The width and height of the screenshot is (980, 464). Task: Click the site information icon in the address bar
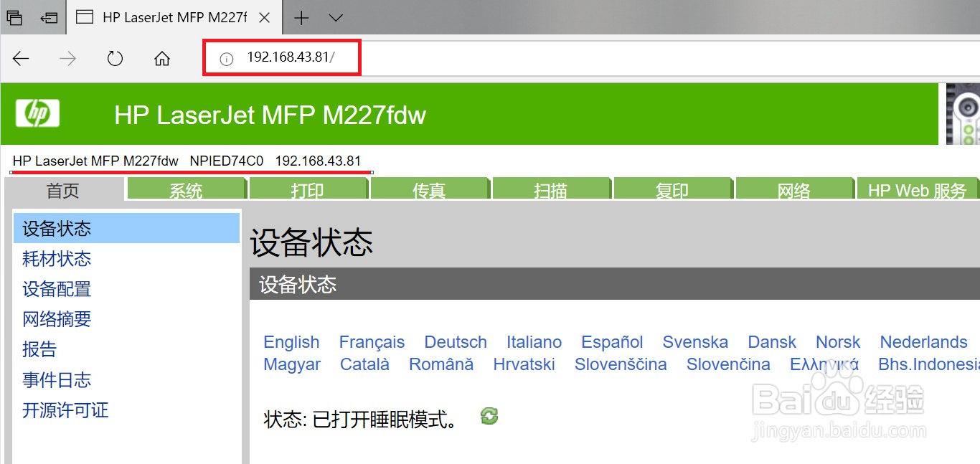[x=226, y=58]
